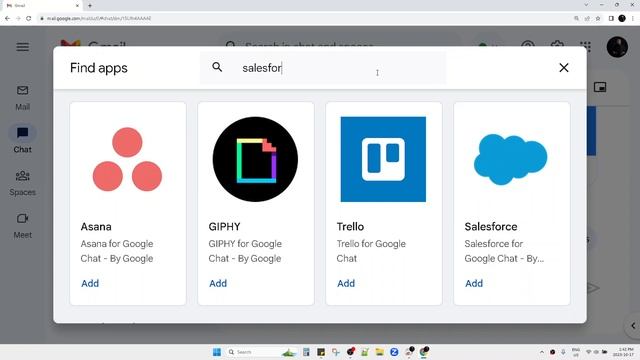Go back in browser
This screenshot has width=640, height=360.
coord(7,18)
